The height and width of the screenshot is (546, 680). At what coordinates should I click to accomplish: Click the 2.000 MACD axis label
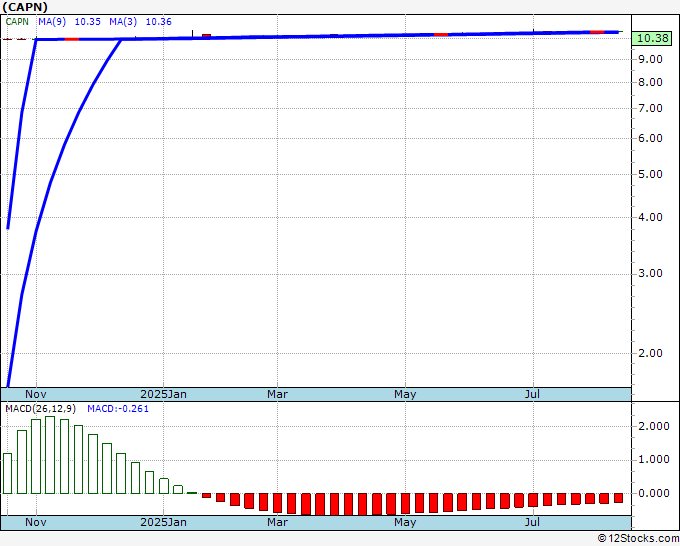(654, 426)
